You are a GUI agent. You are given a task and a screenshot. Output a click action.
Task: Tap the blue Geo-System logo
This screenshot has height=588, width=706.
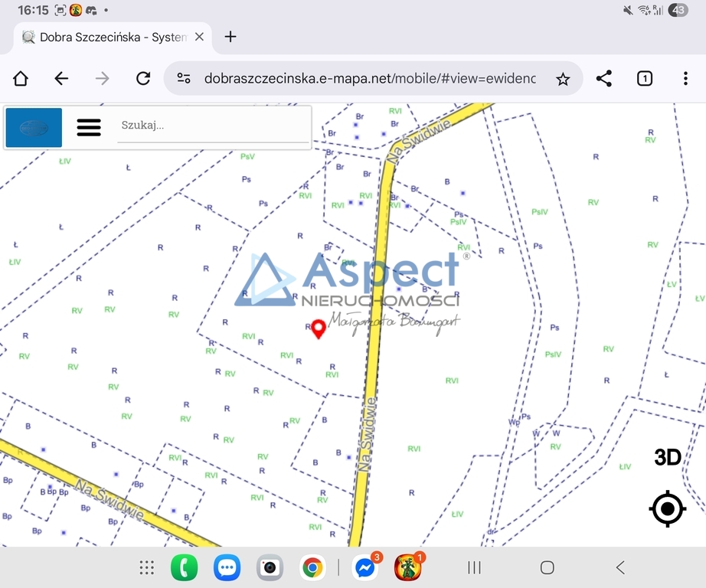click(34, 127)
